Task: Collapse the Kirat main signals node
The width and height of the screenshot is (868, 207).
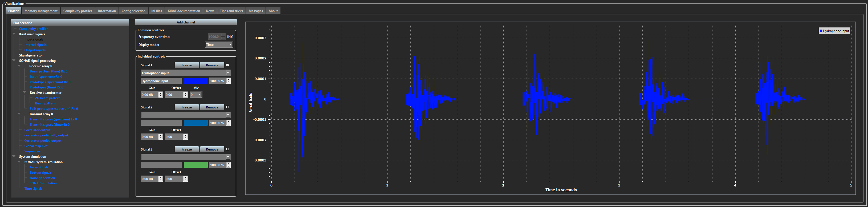Action: click(x=14, y=34)
